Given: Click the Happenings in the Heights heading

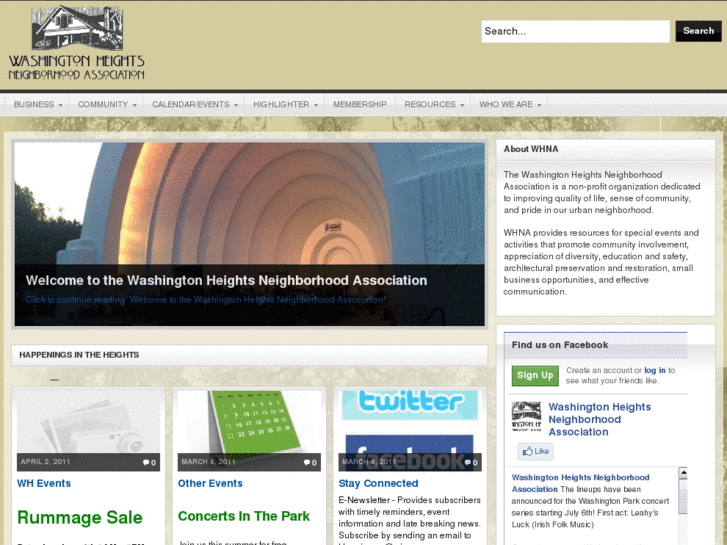Looking at the screenshot, I should (x=79, y=355).
